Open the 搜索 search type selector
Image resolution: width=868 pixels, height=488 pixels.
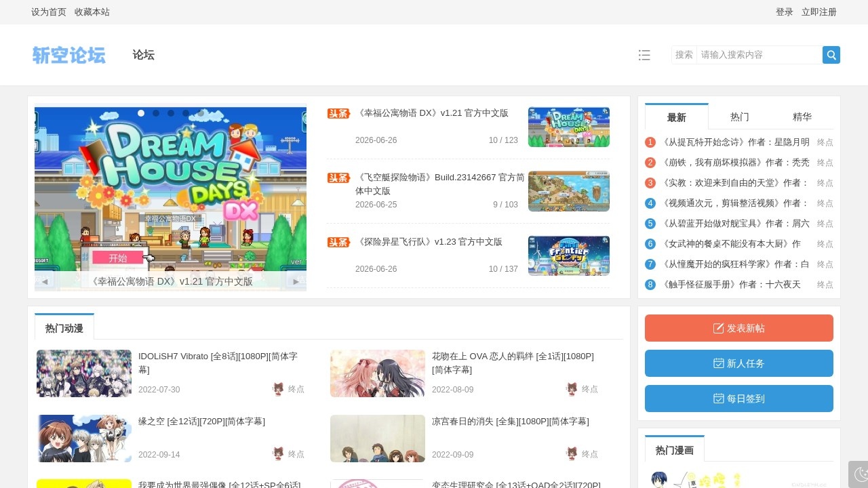point(684,55)
